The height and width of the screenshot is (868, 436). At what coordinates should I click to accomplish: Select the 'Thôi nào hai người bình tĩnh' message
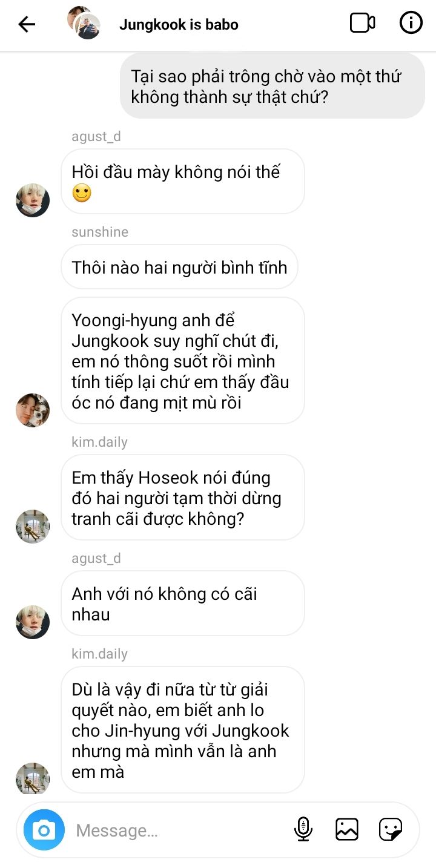179,267
